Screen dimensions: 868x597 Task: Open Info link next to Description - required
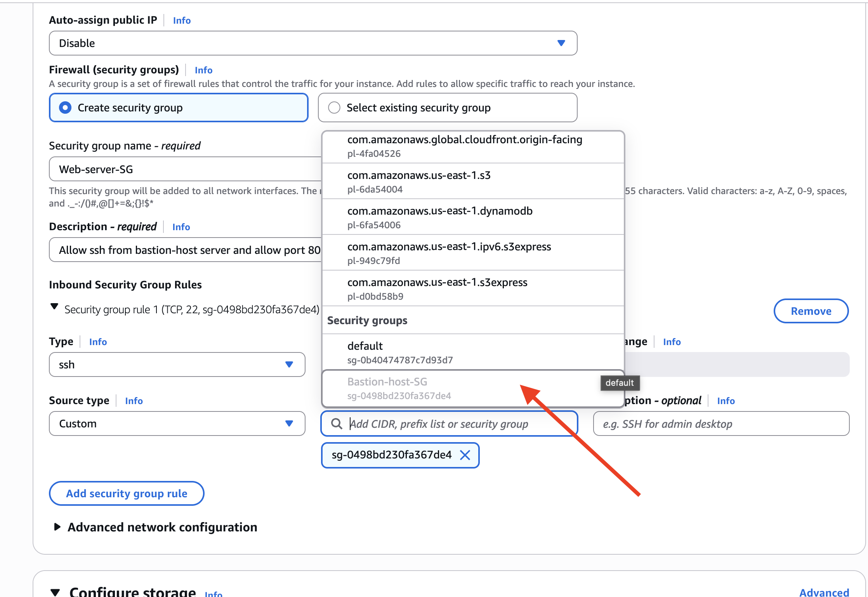pos(181,227)
